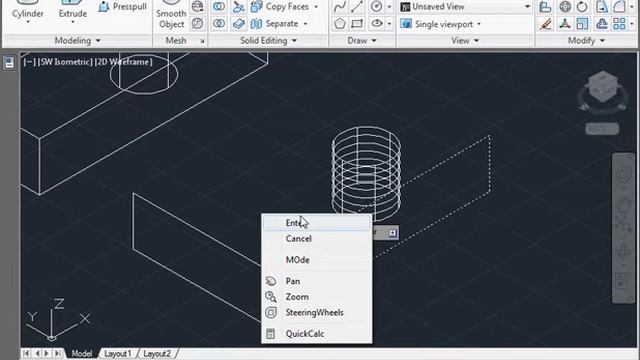This screenshot has height=360, width=640.
Task: Choose MOde in the context menu
Action: [x=317, y=260]
